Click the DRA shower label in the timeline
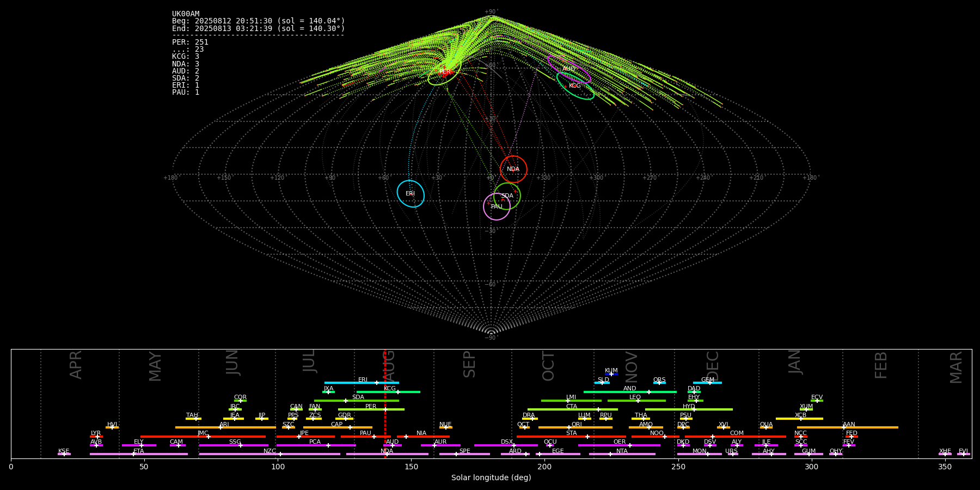Screen dimensions: 980x490 pyautogui.click(x=529, y=415)
